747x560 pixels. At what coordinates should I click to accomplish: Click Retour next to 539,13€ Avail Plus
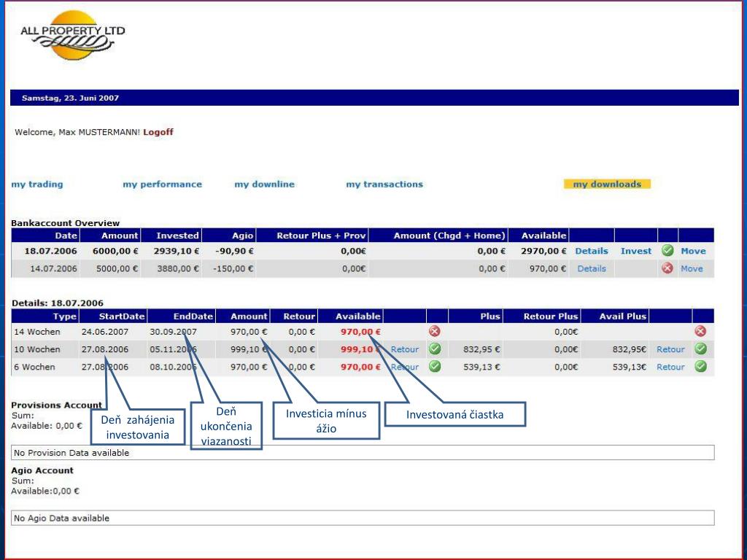point(670,367)
